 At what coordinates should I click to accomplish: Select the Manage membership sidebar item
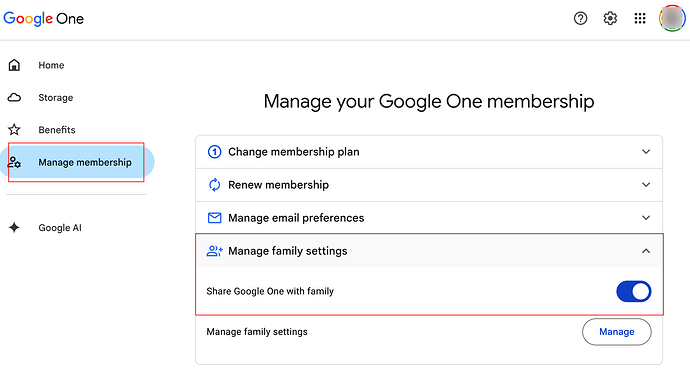(77, 162)
